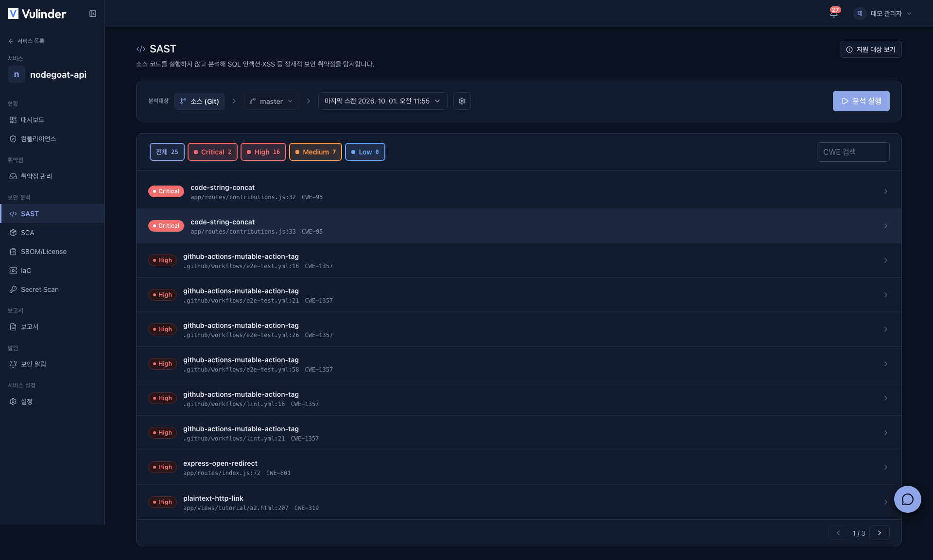This screenshot has height=560, width=933.
Task: Open SBOM/License section
Action: [52, 252]
